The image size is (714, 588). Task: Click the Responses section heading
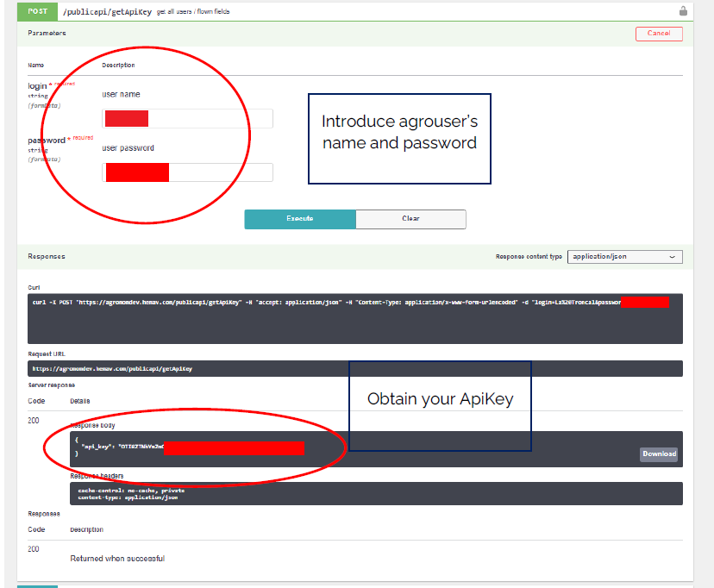pos(47,257)
